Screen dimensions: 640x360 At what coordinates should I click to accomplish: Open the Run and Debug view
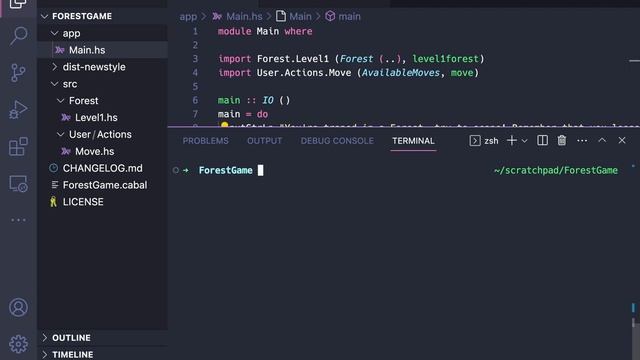point(18,109)
